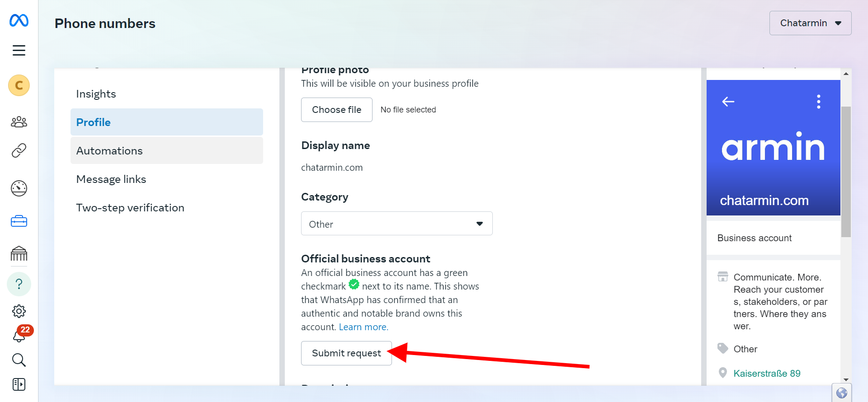Open the dashboard gauge icon
The height and width of the screenshot is (402, 868).
pyautogui.click(x=19, y=188)
